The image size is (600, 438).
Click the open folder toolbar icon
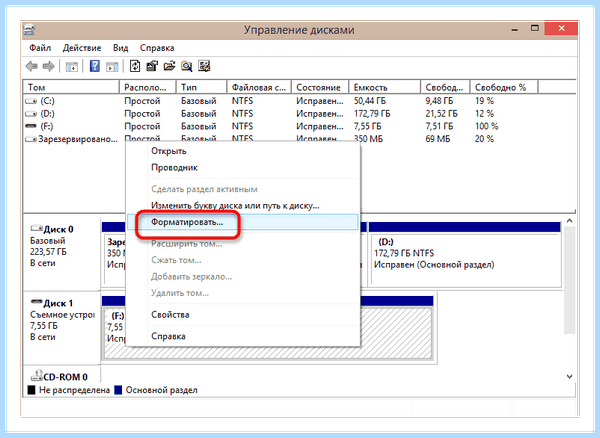click(169, 66)
